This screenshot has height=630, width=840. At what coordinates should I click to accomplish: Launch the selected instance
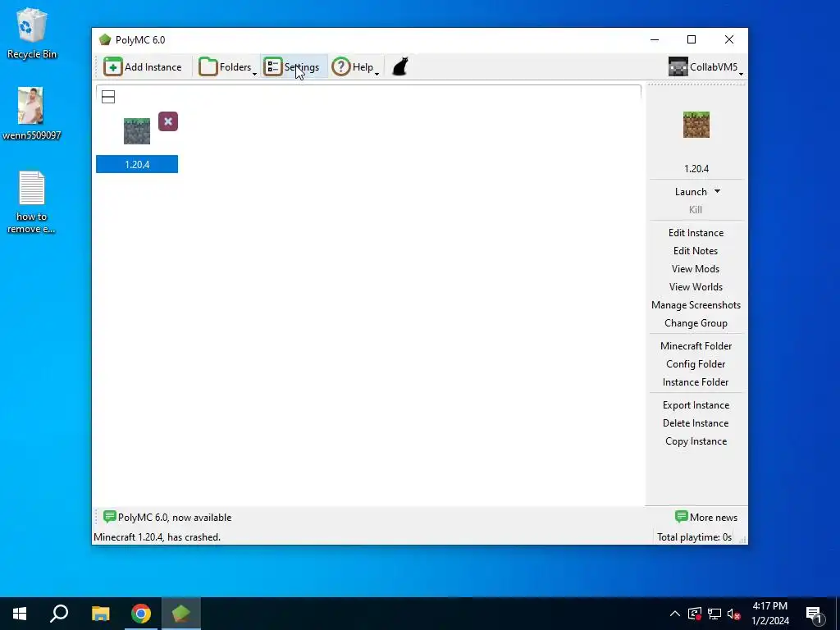click(691, 192)
